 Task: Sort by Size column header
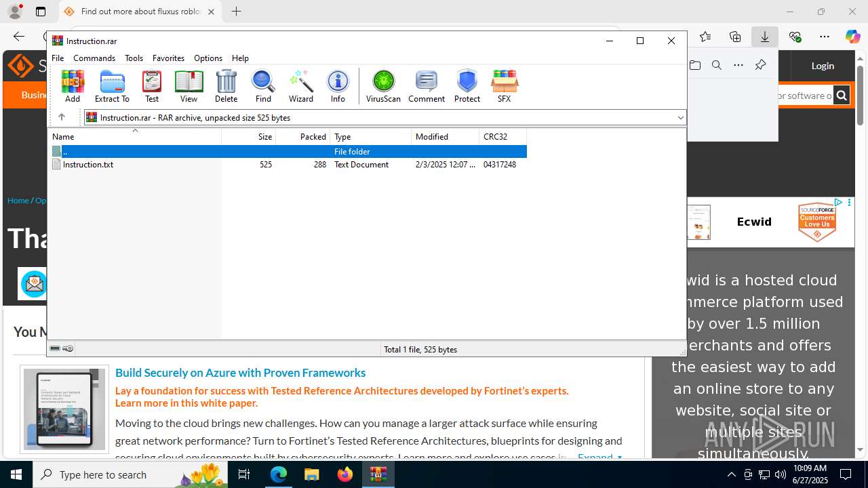[248, 136]
